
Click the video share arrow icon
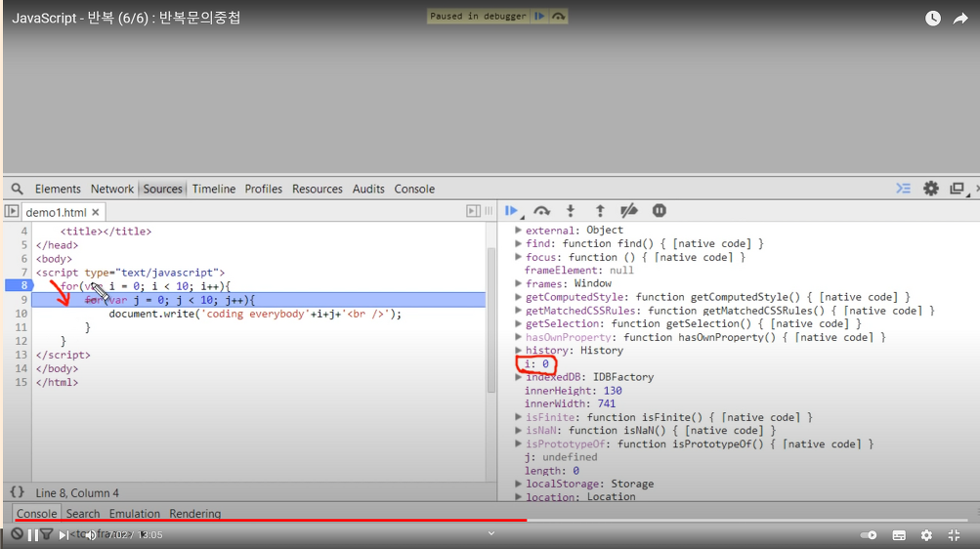[960, 19]
